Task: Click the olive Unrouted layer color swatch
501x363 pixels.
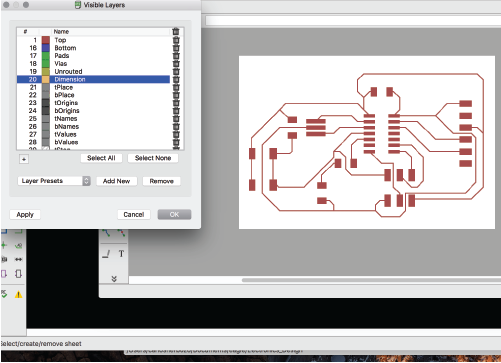Action: tap(46, 71)
